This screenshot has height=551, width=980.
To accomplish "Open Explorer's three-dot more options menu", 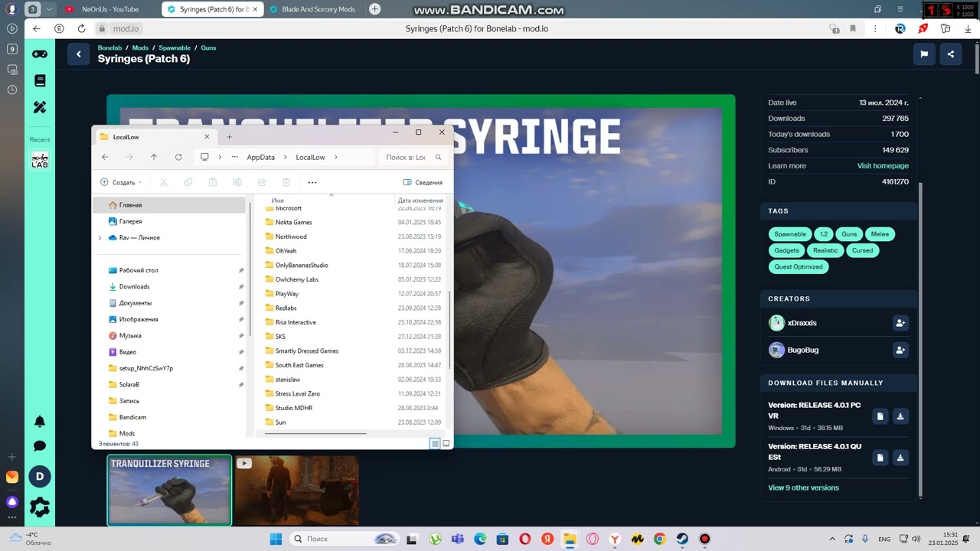I will [312, 182].
